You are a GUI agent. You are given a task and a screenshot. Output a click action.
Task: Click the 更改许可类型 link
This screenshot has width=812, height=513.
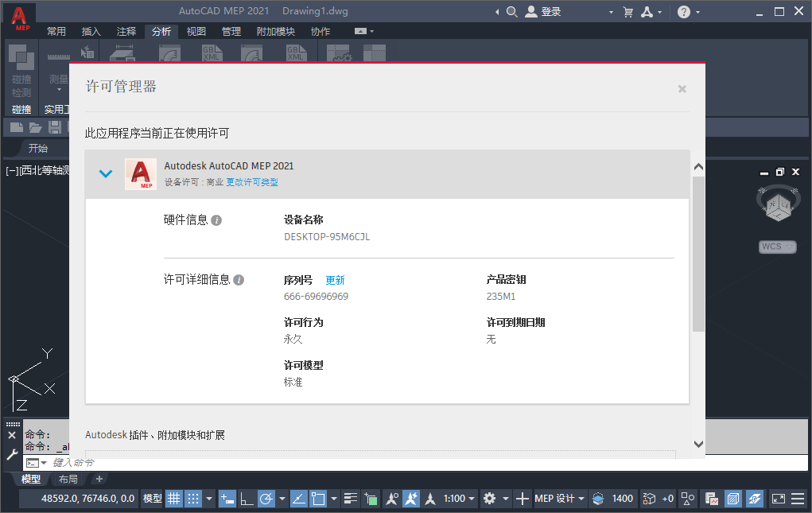[x=252, y=182]
